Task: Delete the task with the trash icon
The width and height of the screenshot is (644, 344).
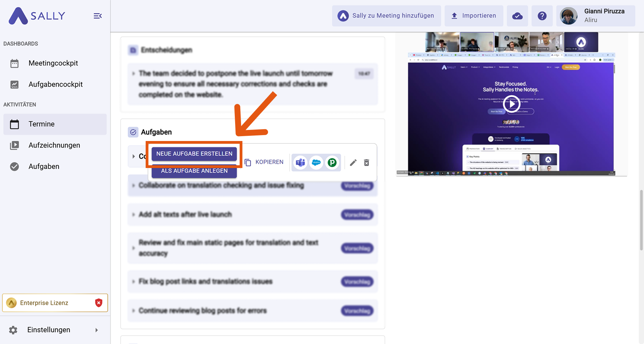Action: 367,162
